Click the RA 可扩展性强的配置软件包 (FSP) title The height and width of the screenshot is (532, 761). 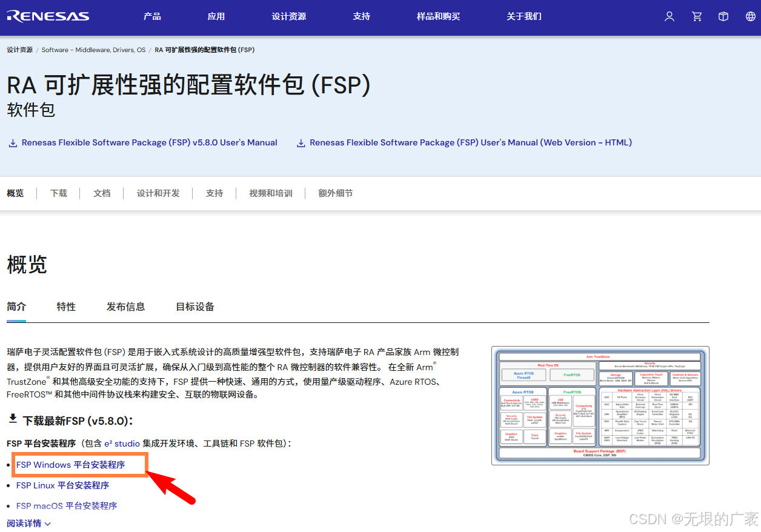click(188, 85)
